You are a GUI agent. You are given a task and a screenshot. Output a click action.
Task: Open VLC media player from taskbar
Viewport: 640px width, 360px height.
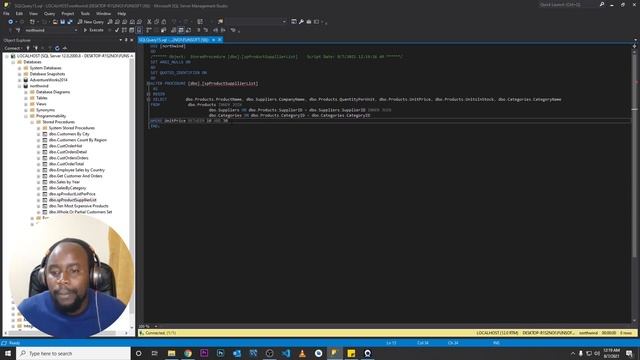click(302, 353)
